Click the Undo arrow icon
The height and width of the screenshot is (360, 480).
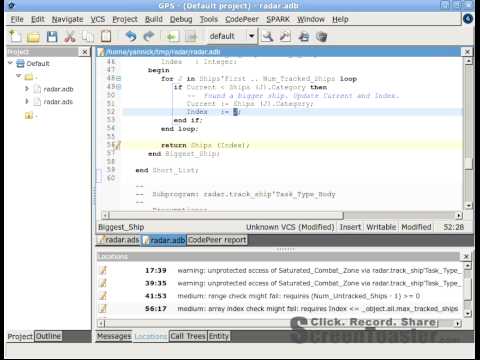[x=131, y=36]
